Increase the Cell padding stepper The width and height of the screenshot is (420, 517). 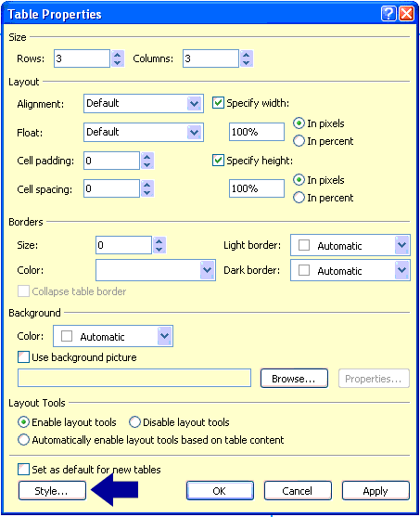tap(146, 157)
